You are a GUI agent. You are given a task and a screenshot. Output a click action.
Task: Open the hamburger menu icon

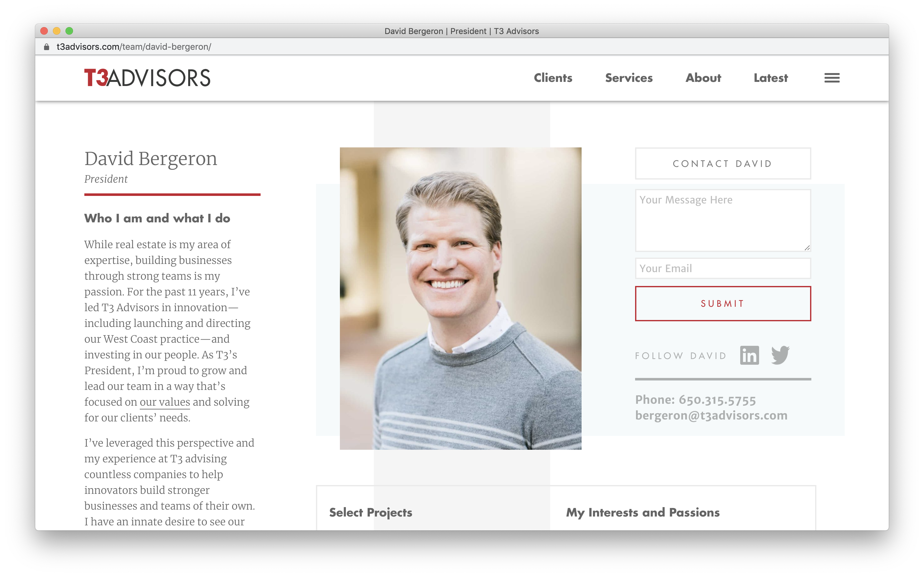pos(832,78)
